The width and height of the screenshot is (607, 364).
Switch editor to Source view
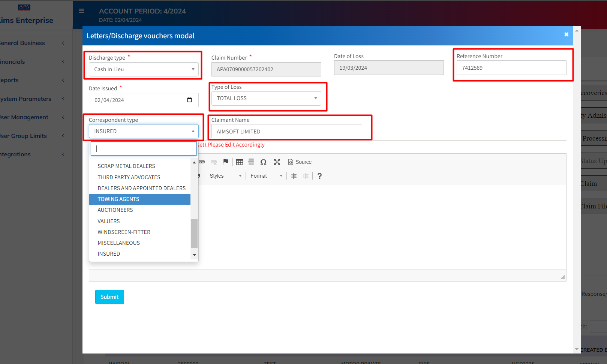click(300, 162)
